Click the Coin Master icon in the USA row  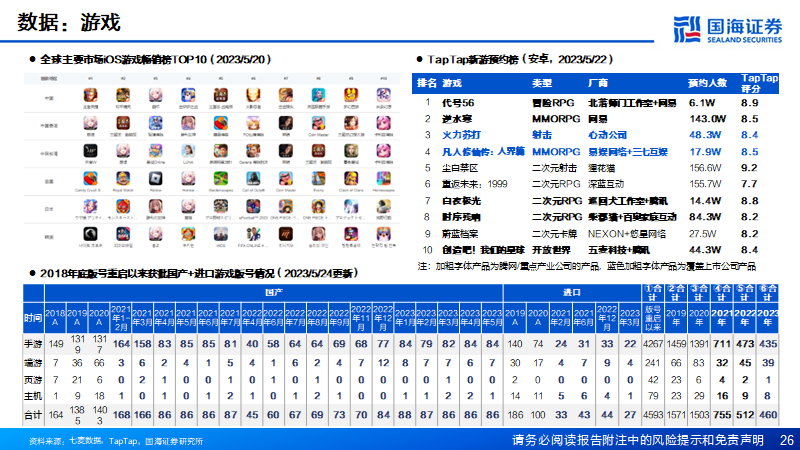286,179
